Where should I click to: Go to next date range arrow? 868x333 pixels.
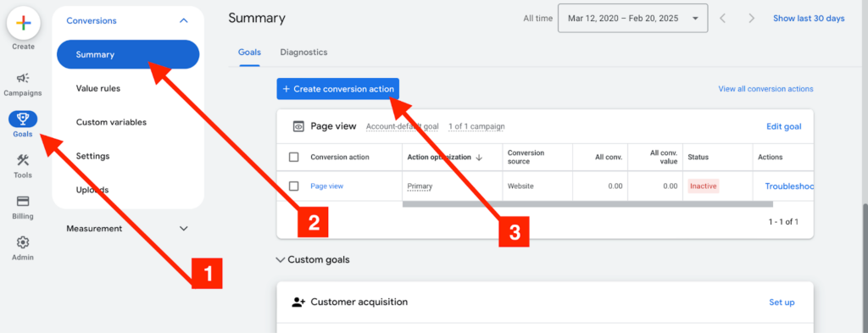751,19
